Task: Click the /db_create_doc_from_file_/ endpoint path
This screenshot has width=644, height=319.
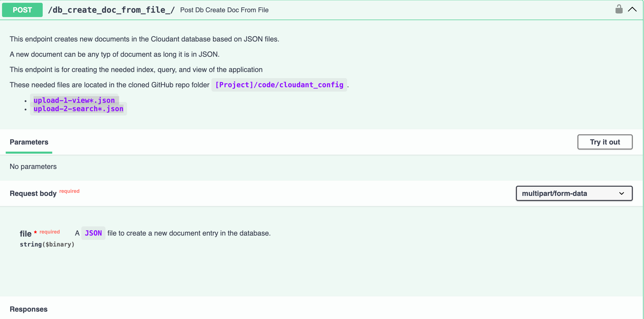Action: 111,10
